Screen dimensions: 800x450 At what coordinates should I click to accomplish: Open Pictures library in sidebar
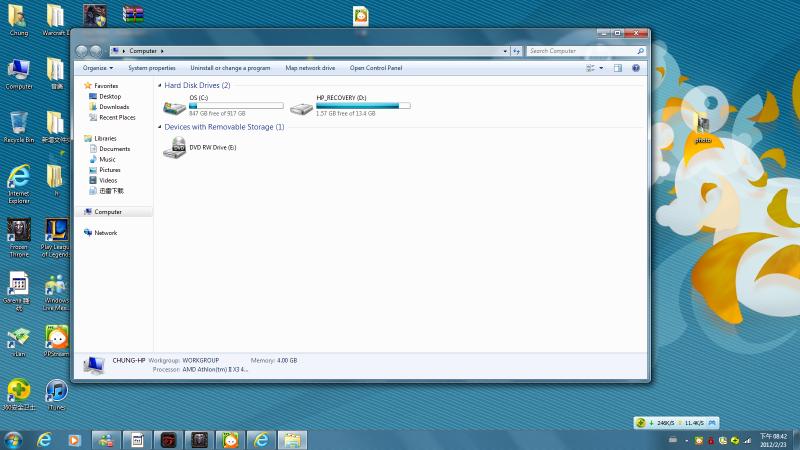pyautogui.click(x=110, y=170)
